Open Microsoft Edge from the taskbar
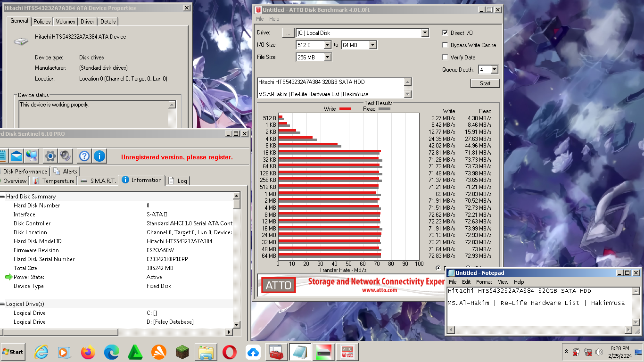Screen dimensions: 644x362 click(111, 352)
